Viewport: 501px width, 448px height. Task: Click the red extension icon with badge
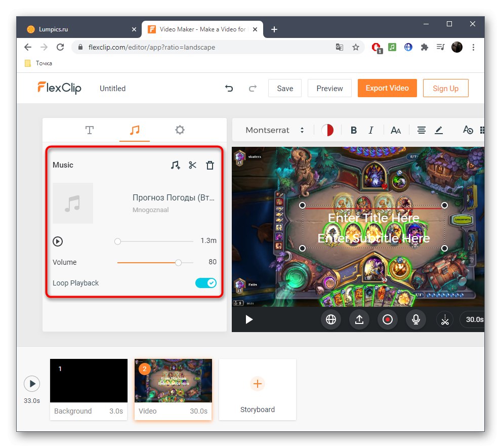click(x=377, y=48)
